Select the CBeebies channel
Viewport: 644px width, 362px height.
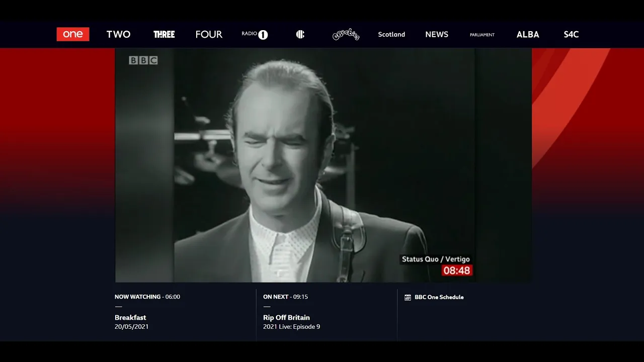346,34
